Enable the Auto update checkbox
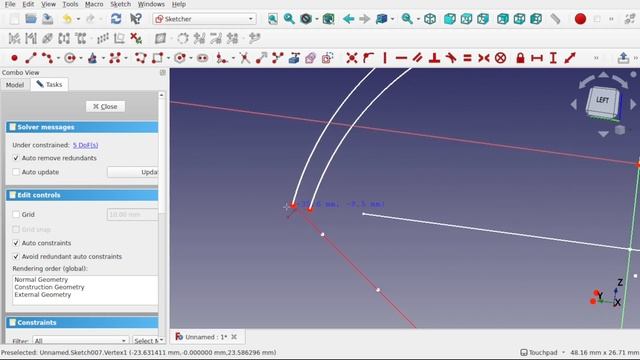Viewport: 640px width, 360px height. [16, 172]
